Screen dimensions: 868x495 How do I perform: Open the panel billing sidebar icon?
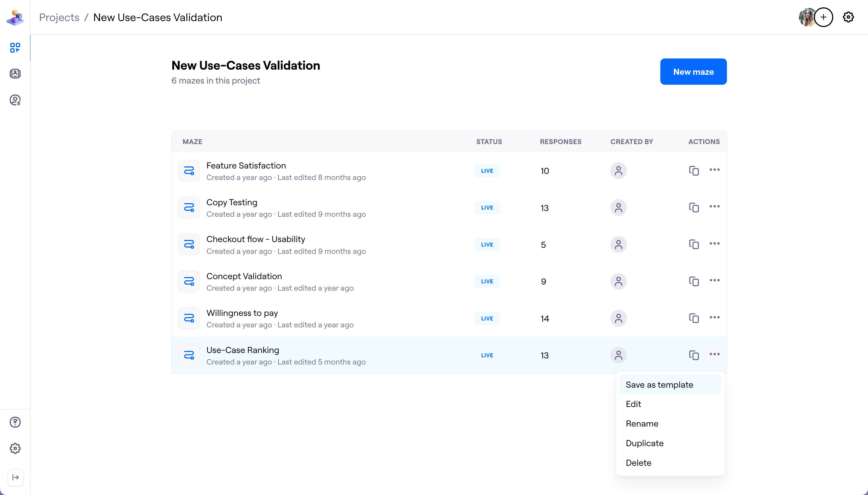[x=15, y=100]
